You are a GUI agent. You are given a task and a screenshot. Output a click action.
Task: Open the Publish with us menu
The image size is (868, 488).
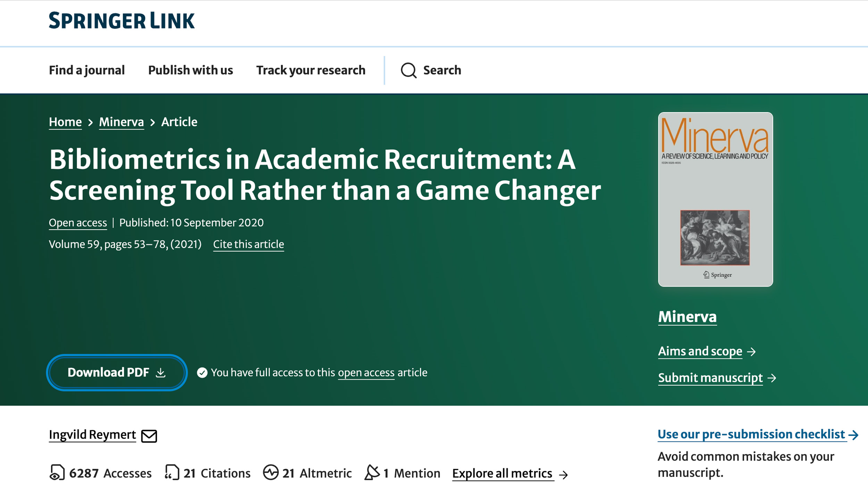tap(190, 70)
